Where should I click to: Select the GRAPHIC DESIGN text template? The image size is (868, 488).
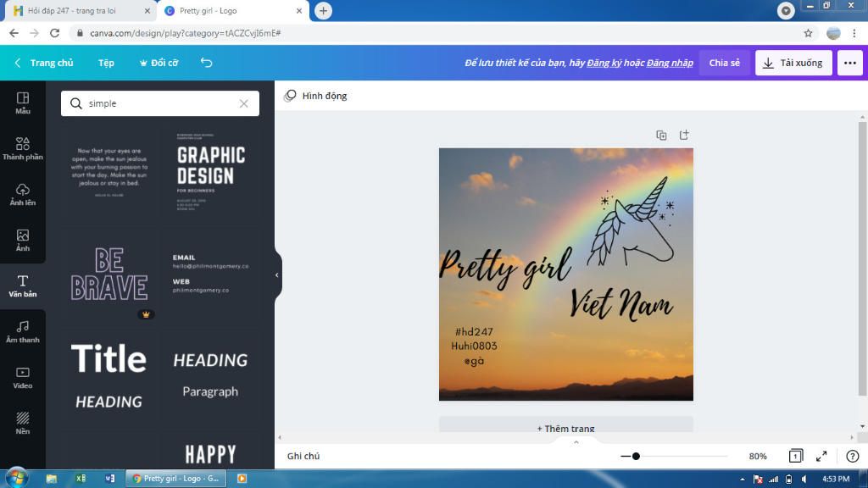(x=211, y=171)
